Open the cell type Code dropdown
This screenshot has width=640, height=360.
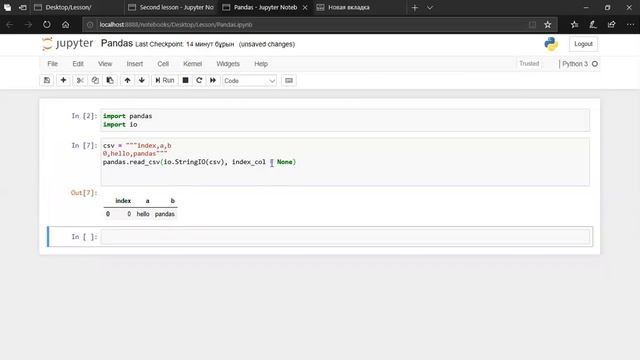coord(249,81)
